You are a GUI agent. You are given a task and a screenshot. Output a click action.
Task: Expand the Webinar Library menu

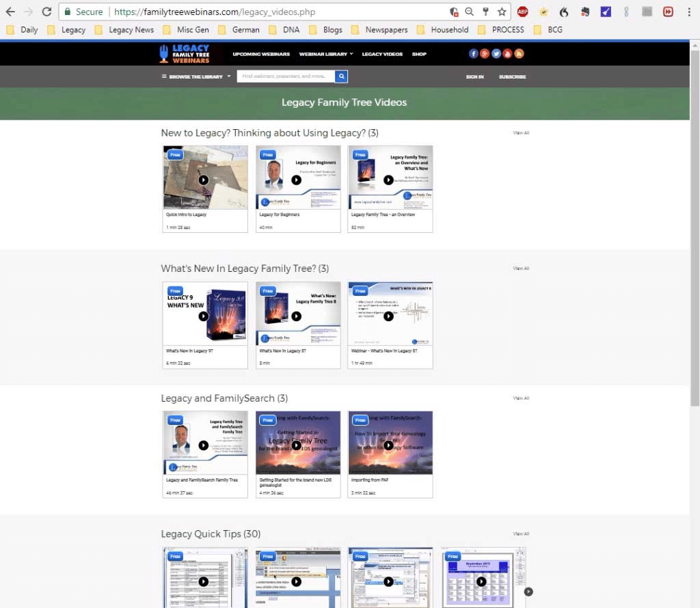point(326,54)
